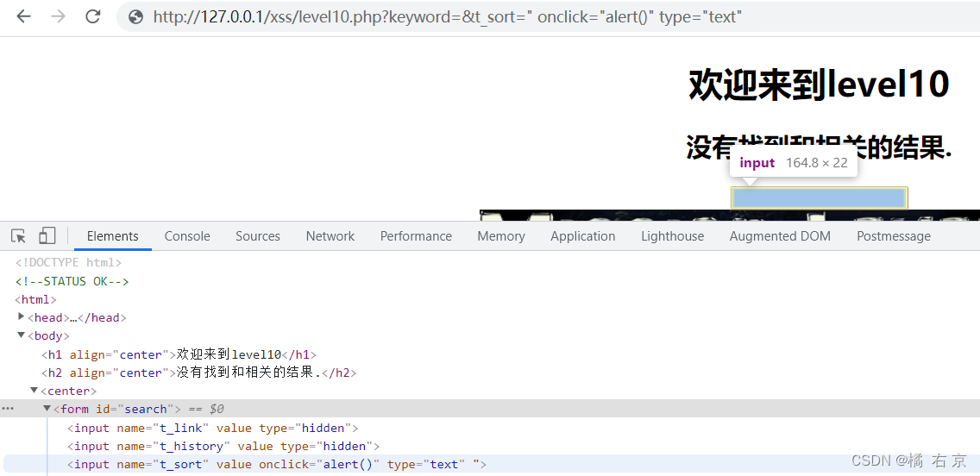Activate the inspect element picker icon
The height and width of the screenshot is (476, 980).
point(19,236)
